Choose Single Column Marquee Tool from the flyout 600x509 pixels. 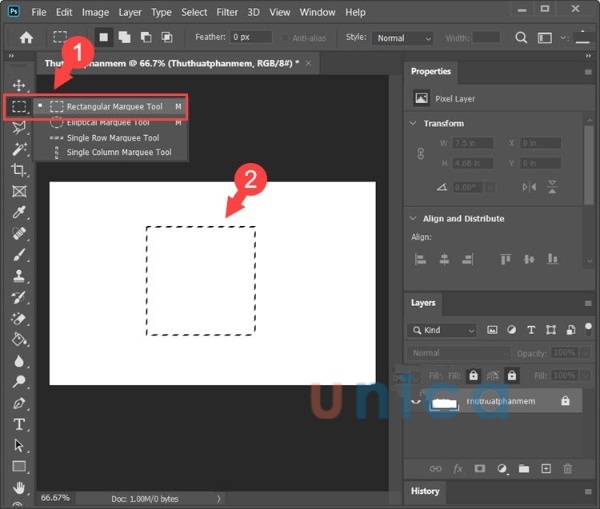coord(118,153)
